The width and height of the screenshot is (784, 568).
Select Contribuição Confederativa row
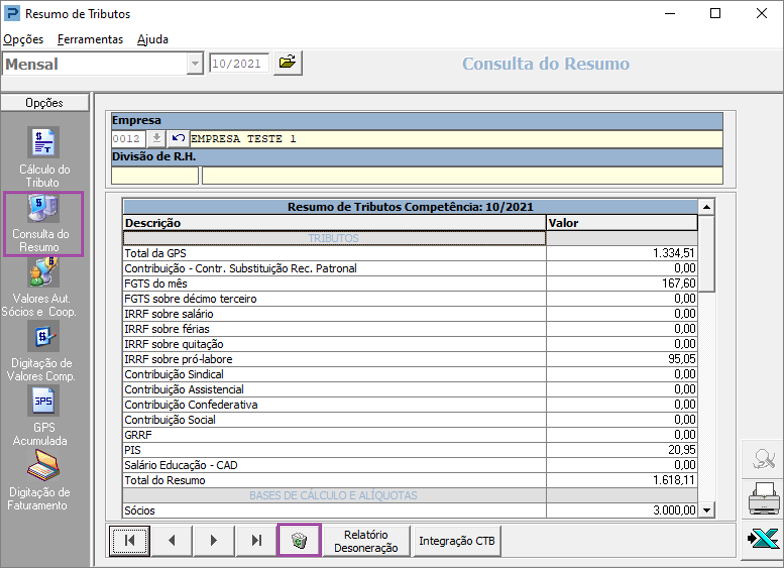tap(410, 404)
